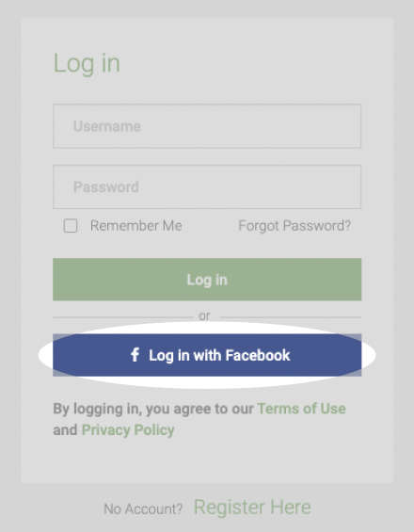This screenshot has height=532, width=414.
Task: Focus the Password input field
Action: click(207, 186)
